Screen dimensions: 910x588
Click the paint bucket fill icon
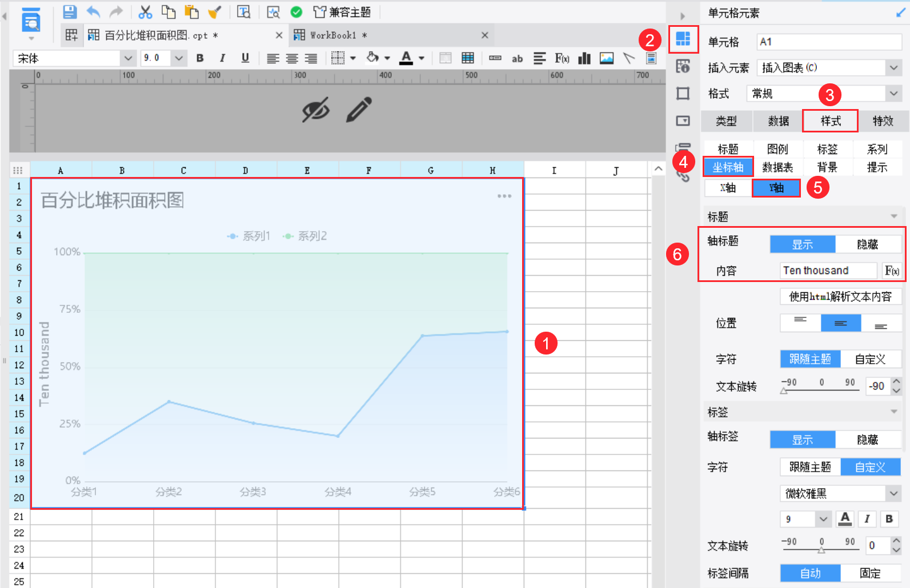pyautogui.click(x=372, y=58)
